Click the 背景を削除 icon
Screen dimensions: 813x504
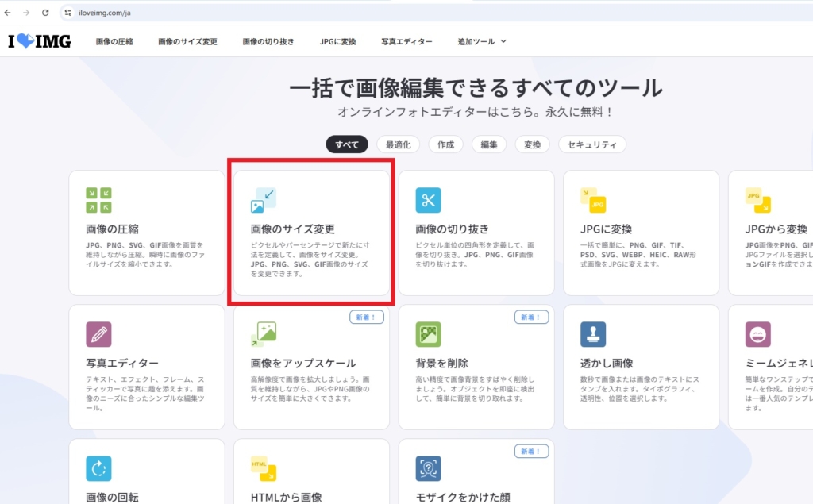tap(428, 334)
